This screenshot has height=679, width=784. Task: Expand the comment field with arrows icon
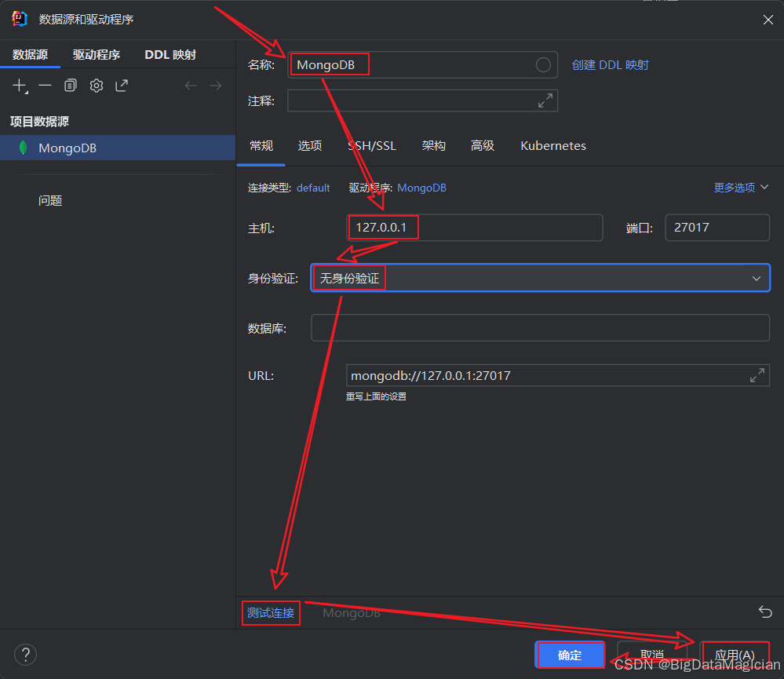click(545, 100)
